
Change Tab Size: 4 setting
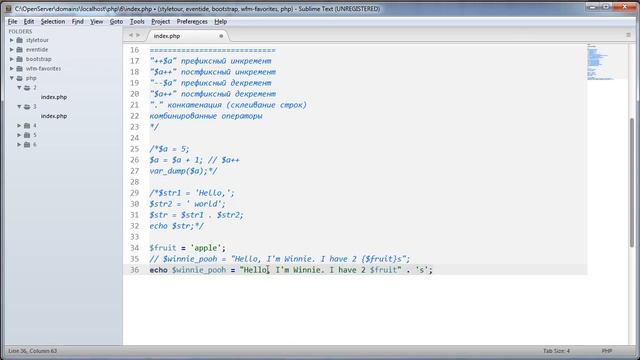coord(556,351)
